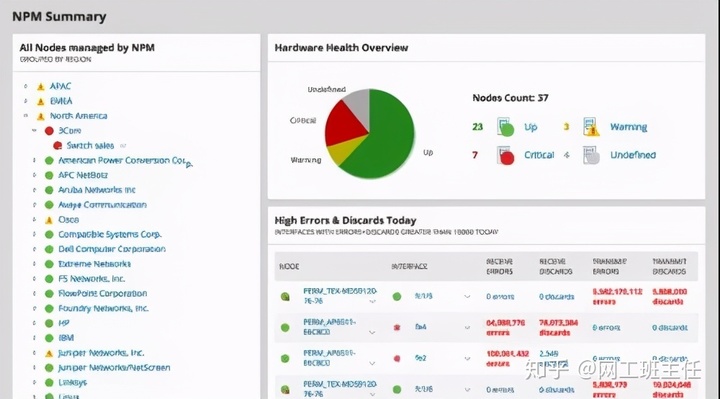Click the Warning link in node counts

click(x=628, y=127)
